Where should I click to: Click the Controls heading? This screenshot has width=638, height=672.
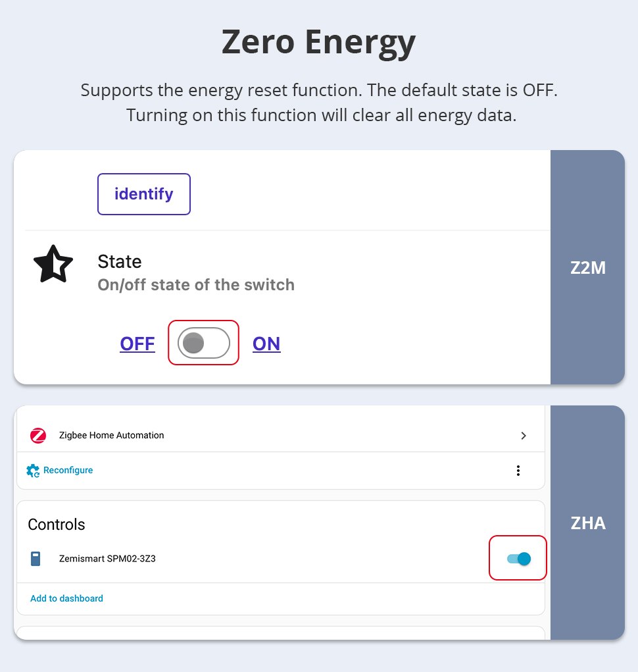pos(57,525)
